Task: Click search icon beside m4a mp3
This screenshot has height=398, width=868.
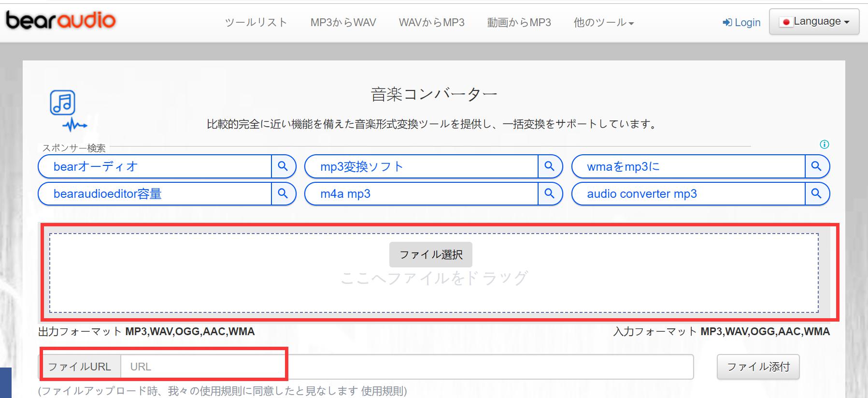Action: click(x=550, y=193)
